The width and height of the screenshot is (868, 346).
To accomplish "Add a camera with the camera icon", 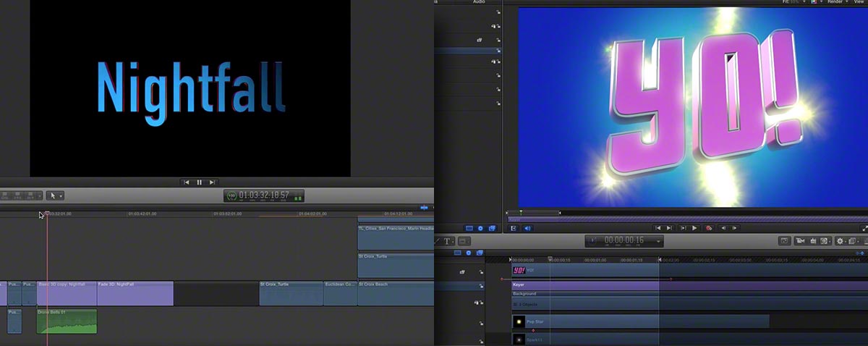I will 801,241.
